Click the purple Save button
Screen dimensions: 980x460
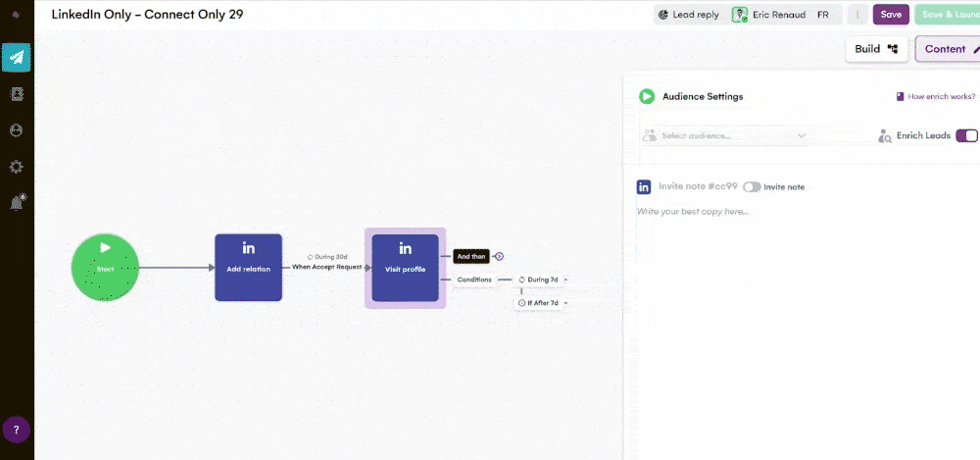[x=891, y=15]
